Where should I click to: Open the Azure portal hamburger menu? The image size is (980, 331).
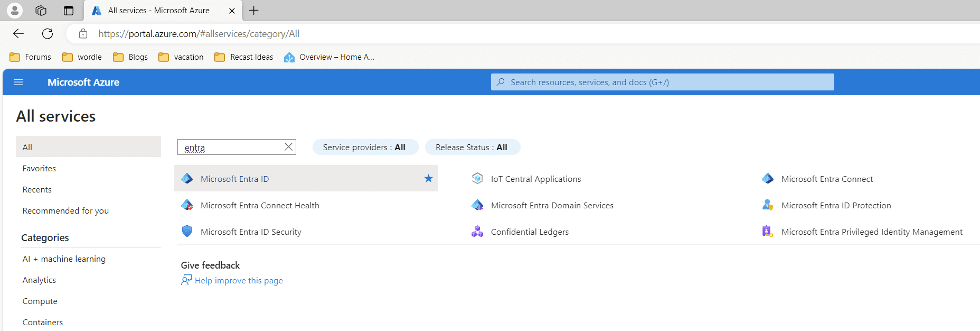coord(18,82)
